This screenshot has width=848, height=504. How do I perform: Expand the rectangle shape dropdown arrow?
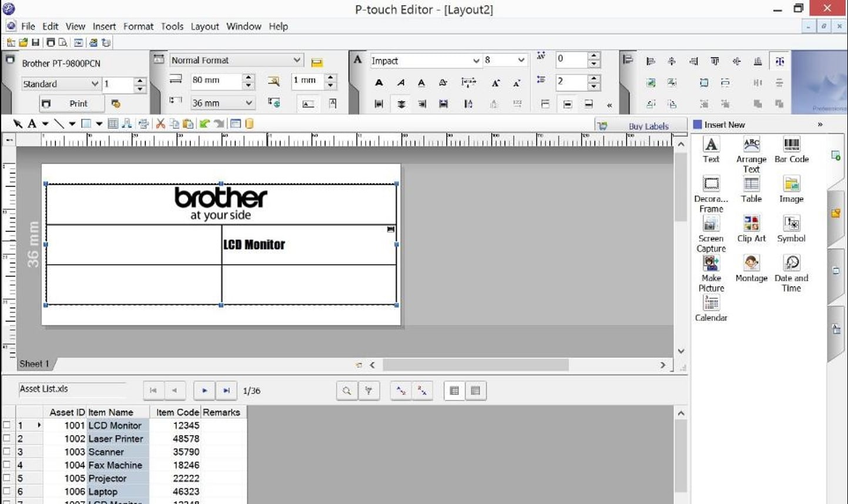[x=99, y=123]
